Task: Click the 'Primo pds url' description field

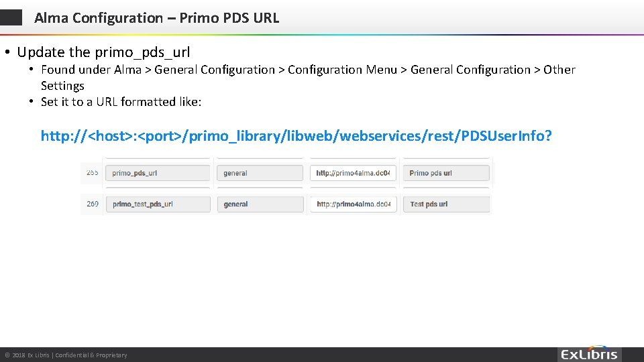Action: click(447, 173)
